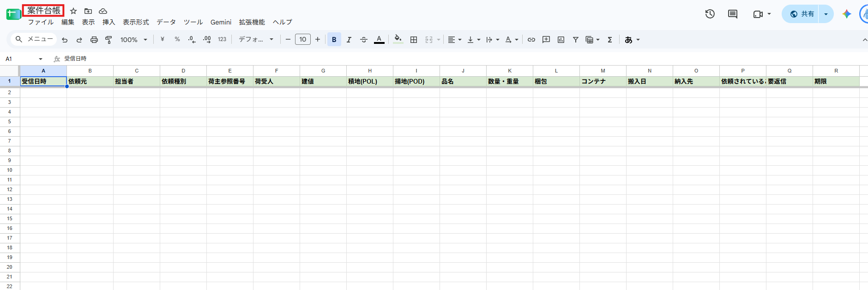The image size is (868, 290).
Task: Star the 案件台帳 document
Action: 73,11
